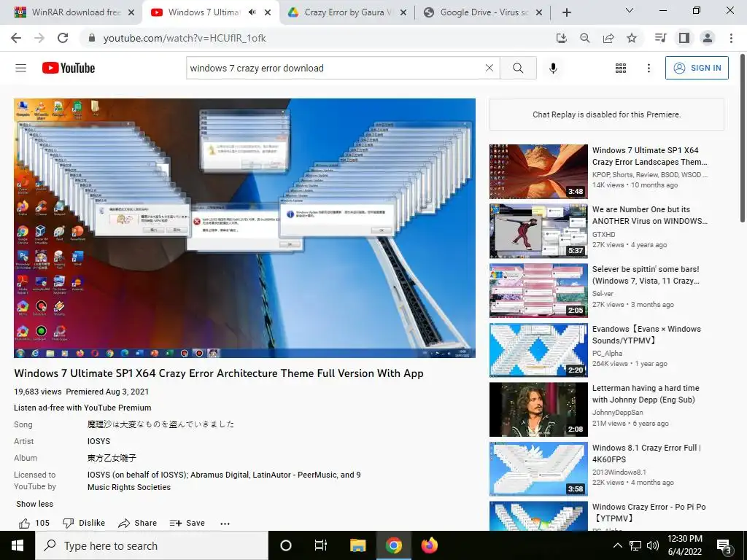The height and width of the screenshot is (560, 747).
Task: Click the address bar URL
Action: [x=185, y=38]
